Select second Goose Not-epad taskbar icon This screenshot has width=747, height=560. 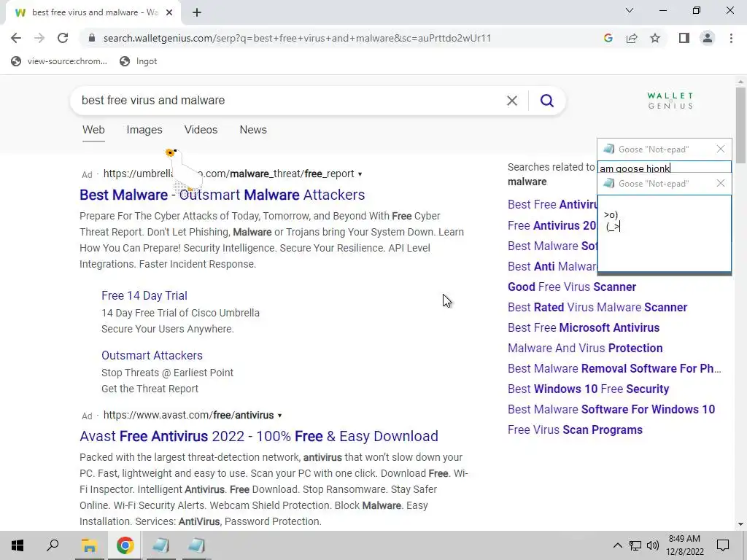click(x=196, y=545)
